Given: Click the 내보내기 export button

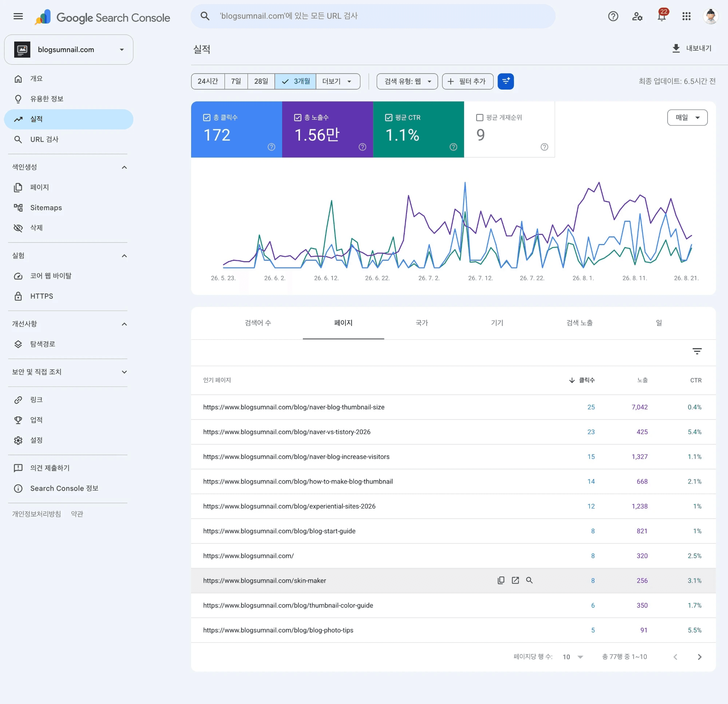Looking at the screenshot, I should point(692,48).
